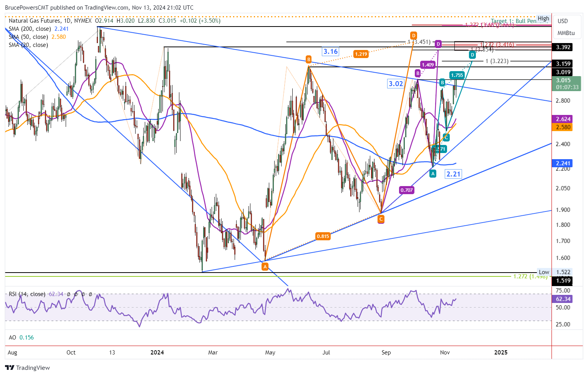
Task: Click the 2024 label on time axis
Action: click(157, 353)
